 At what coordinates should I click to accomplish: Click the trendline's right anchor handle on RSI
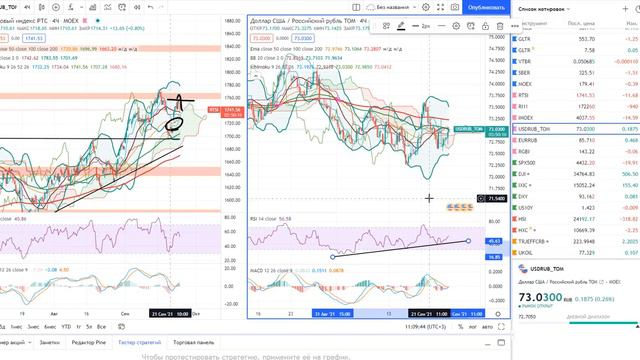click(x=468, y=241)
